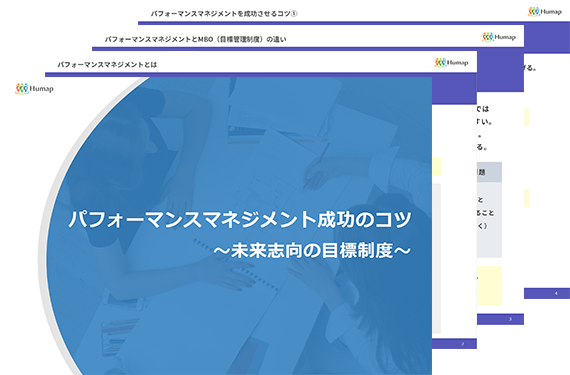
Task: Click the main heading パフォーマンスマネジメント成功のコツ
Action: click(240, 219)
